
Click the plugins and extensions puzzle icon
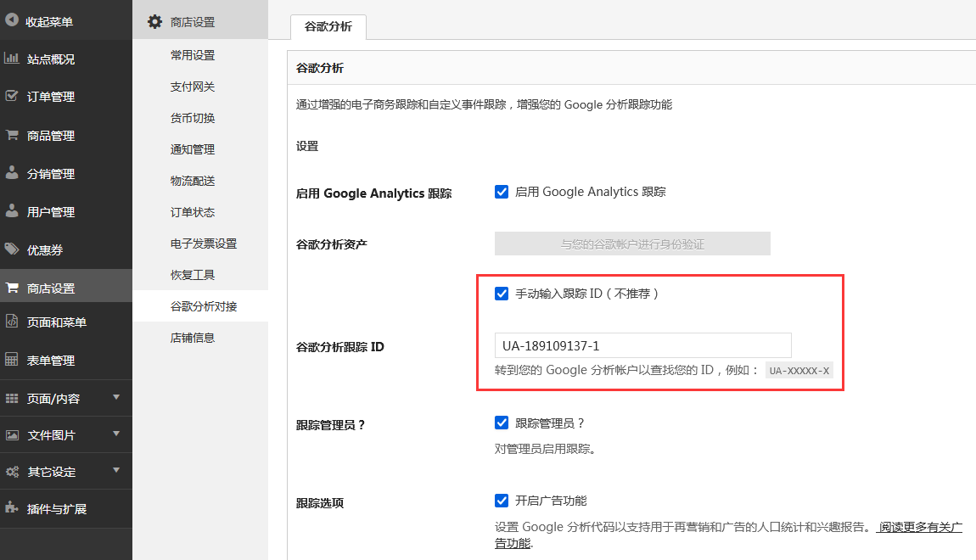(12, 508)
